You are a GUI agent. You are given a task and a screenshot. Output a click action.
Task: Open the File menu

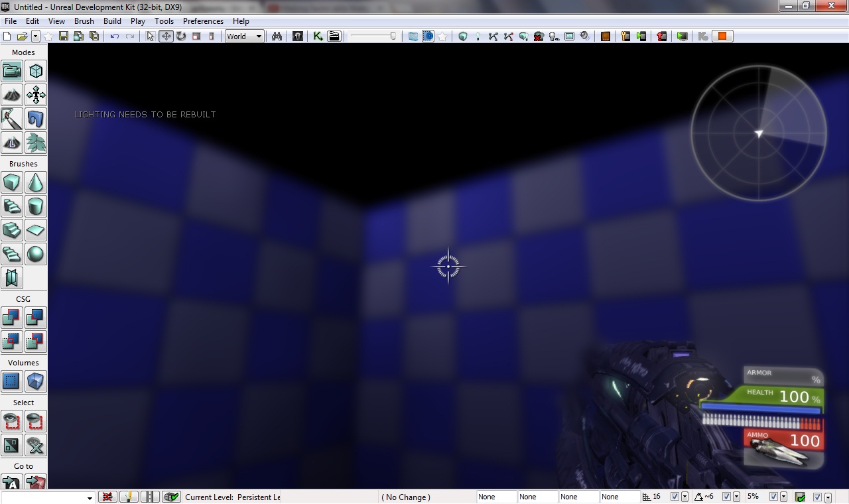click(11, 21)
